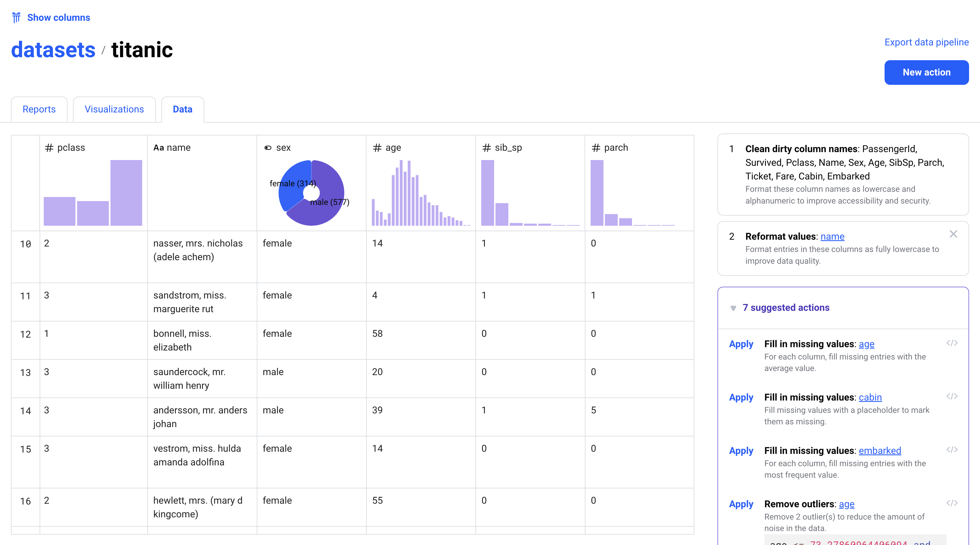Open Export data pipeline link
The width and height of the screenshot is (980, 545).
point(926,42)
